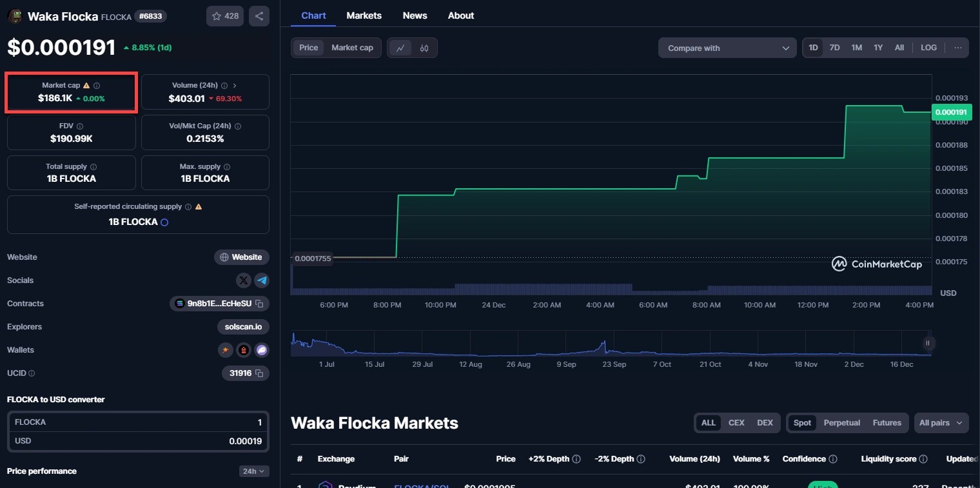Toggle chart to Market cap view
The width and height of the screenshot is (980, 488).
tap(352, 48)
